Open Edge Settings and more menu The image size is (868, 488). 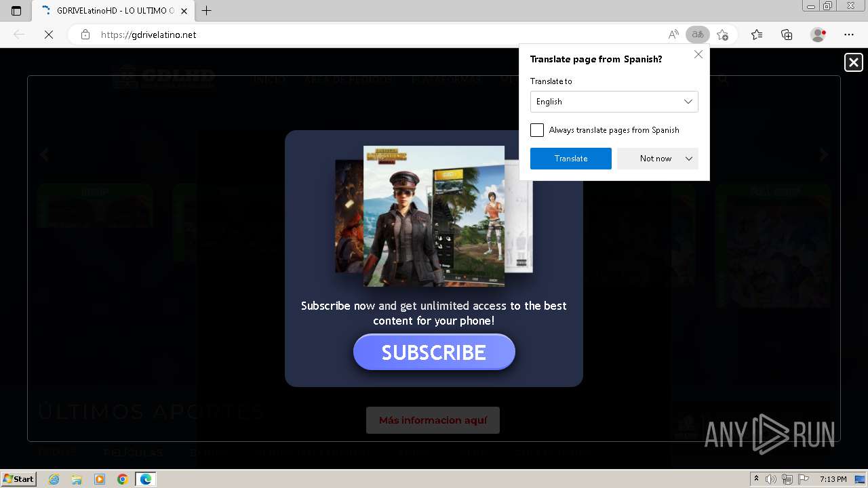[849, 35]
